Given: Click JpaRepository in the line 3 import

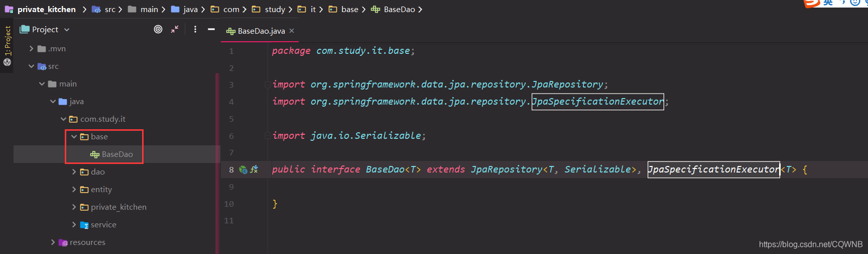Looking at the screenshot, I should point(567,84).
